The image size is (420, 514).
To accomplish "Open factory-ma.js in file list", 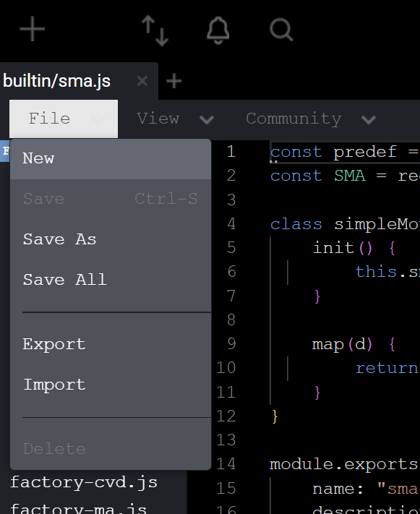I will (78, 508).
